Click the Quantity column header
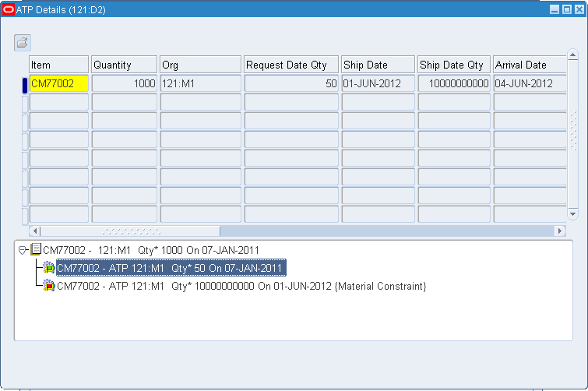This screenshot has width=588, height=391. point(124,65)
